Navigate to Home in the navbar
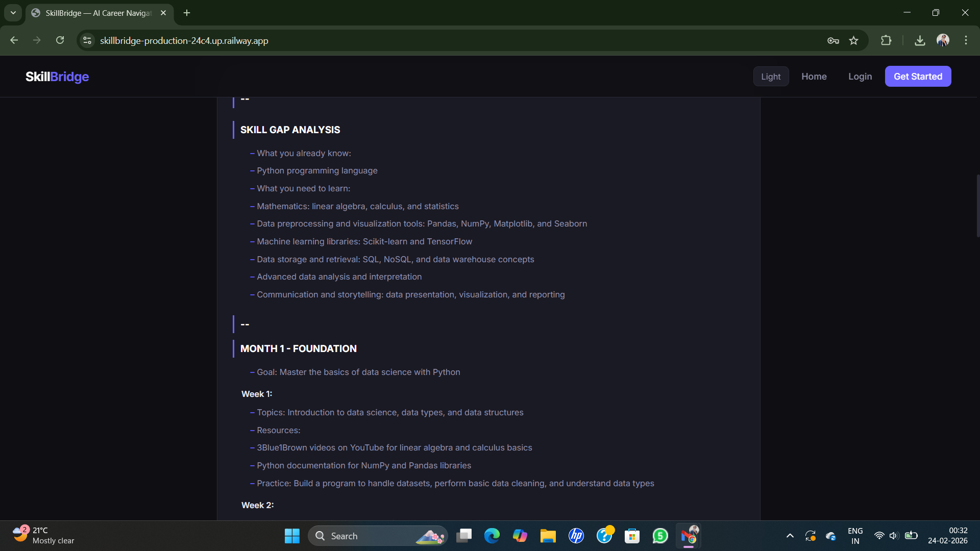Viewport: 980px width, 551px height. pos(814,76)
